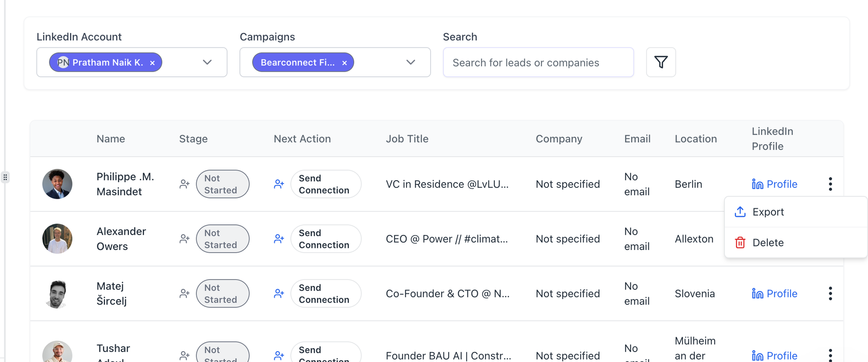Image resolution: width=868 pixels, height=362 pixels.
Task: Remove the Bearconnect campaign chip
Action: [345, 63]
